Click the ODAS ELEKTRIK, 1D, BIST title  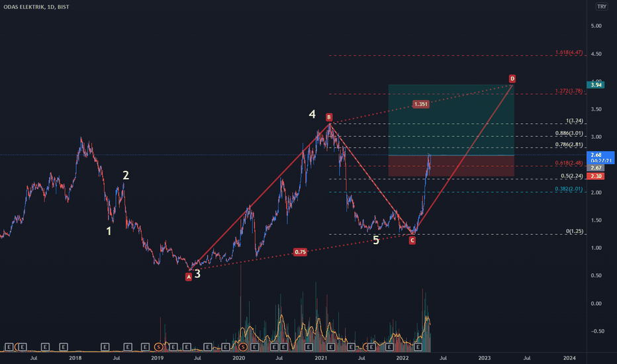click(36, 7)
